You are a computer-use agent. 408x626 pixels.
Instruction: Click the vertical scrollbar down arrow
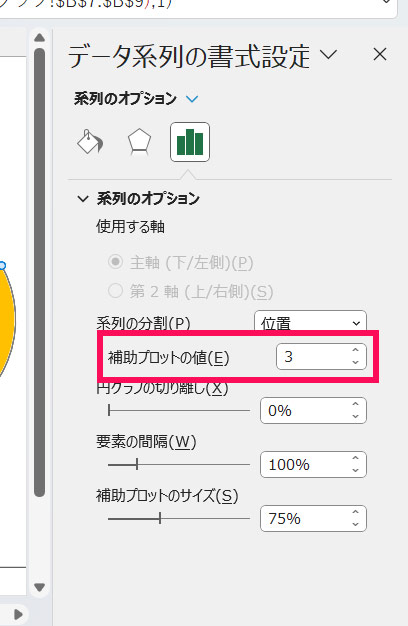pyautogui.click(x=39, y=587)
